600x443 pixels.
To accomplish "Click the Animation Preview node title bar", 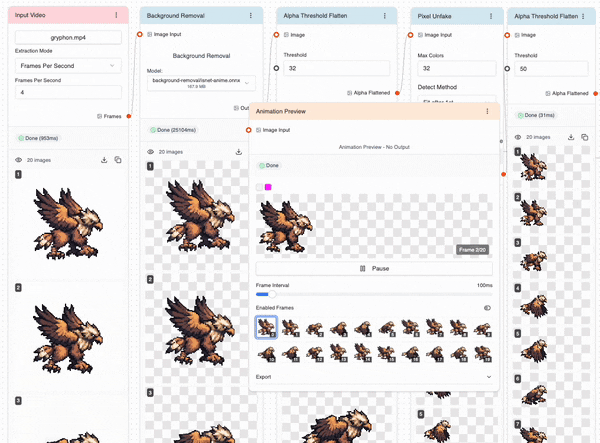I will point(374,111).
